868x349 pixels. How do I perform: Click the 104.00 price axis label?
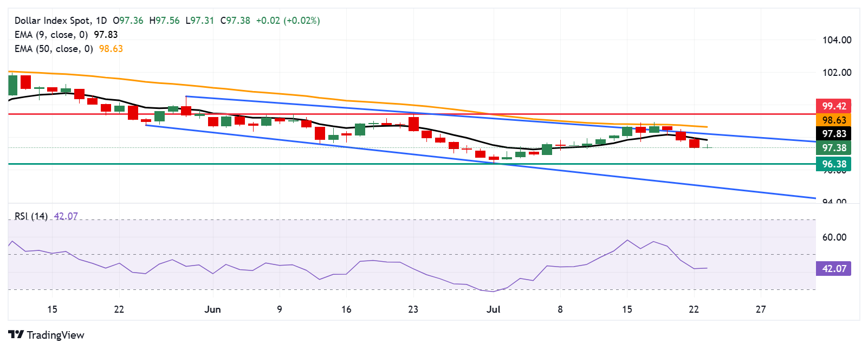(x=837, y=40)
